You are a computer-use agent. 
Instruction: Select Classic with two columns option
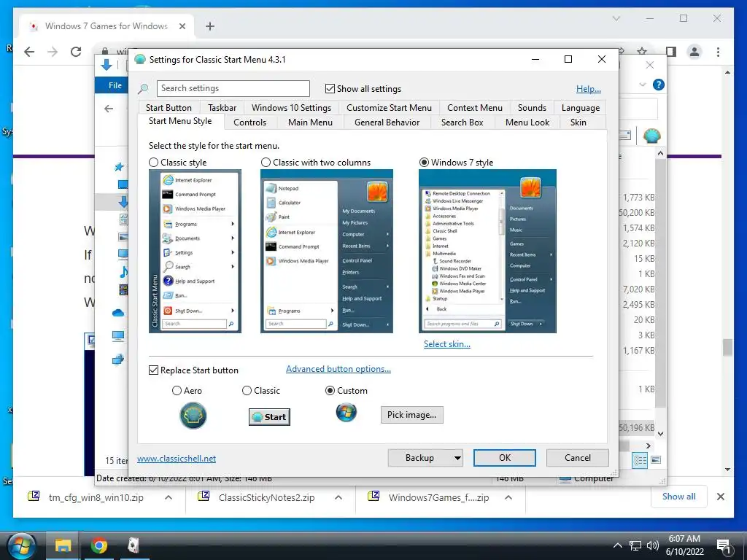coord(266,163)
